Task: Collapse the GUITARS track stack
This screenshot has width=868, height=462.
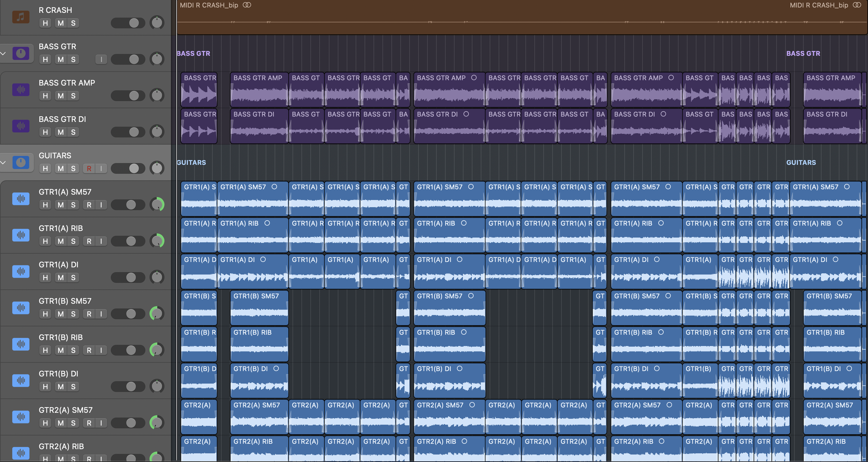Action: pos(3,163)
